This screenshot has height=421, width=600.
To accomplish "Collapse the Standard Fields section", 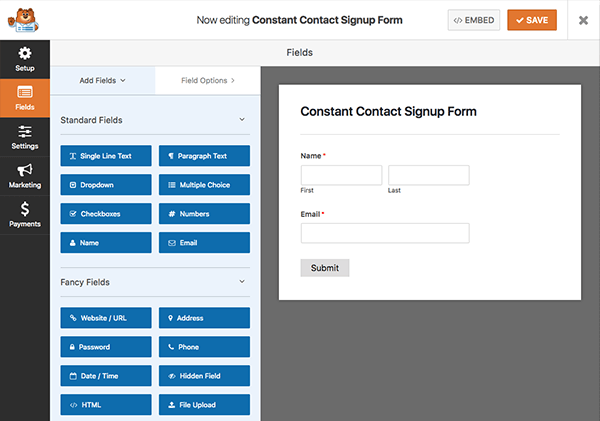I will (242, 120).
